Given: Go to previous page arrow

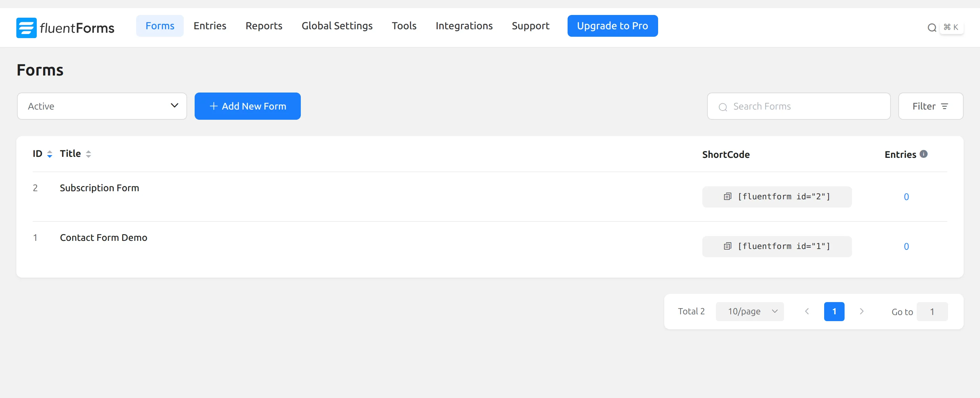Looking at the screenshot, I should click(x=806, y=311).
